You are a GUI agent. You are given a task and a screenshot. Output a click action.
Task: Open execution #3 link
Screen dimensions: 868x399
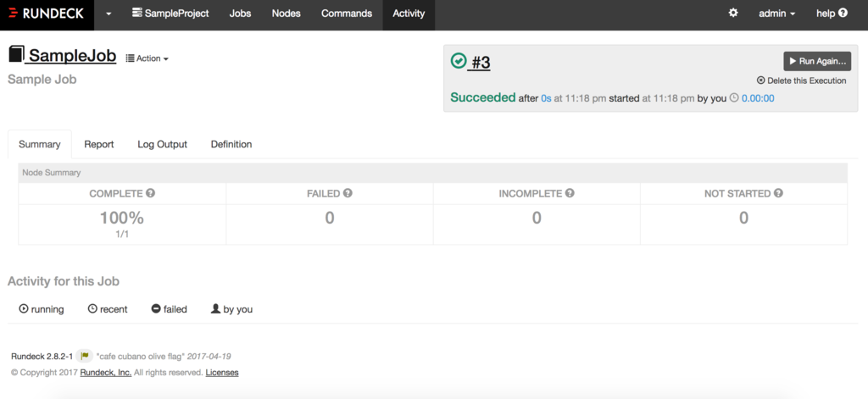click(481, 63)
